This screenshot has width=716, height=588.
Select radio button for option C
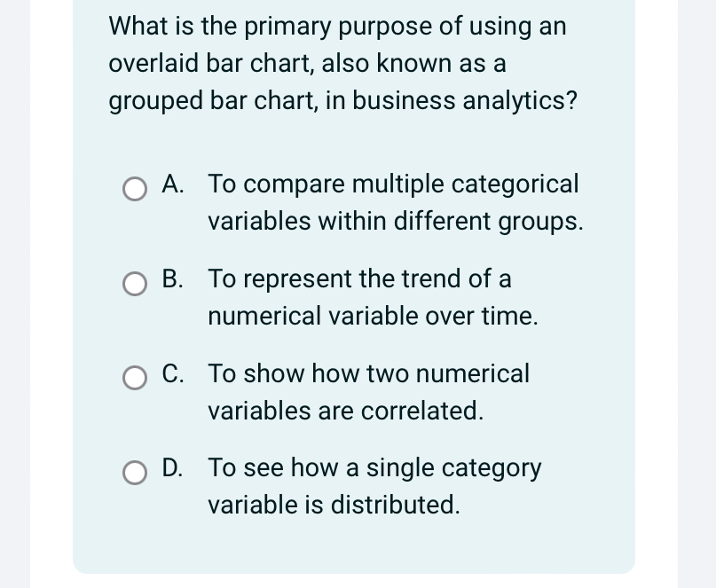pyautogui.click(x=134, y=378)
